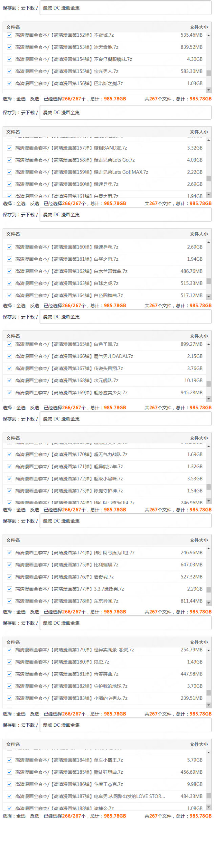This screenshot has height=868, width=214.
Task: Click 文件大小 header above 比利蝙蝠.7z list
Action: click(x=199, y=540)
